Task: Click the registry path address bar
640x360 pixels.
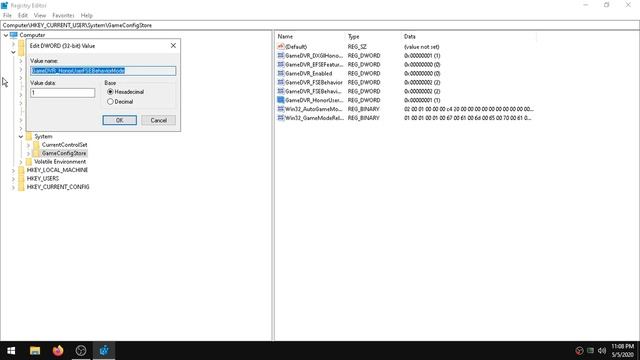Action: click(x=320, y=25)
